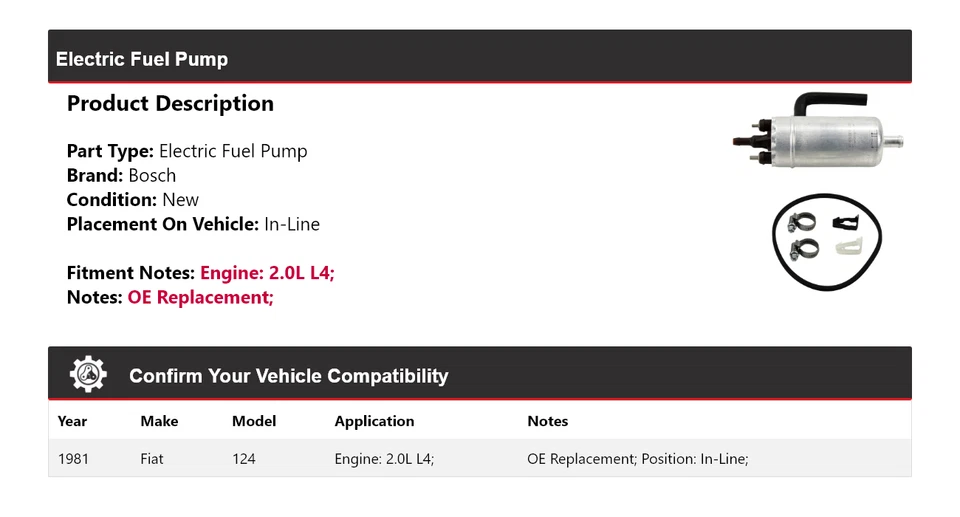Click the red OE Replacement note

coord(200,297)
